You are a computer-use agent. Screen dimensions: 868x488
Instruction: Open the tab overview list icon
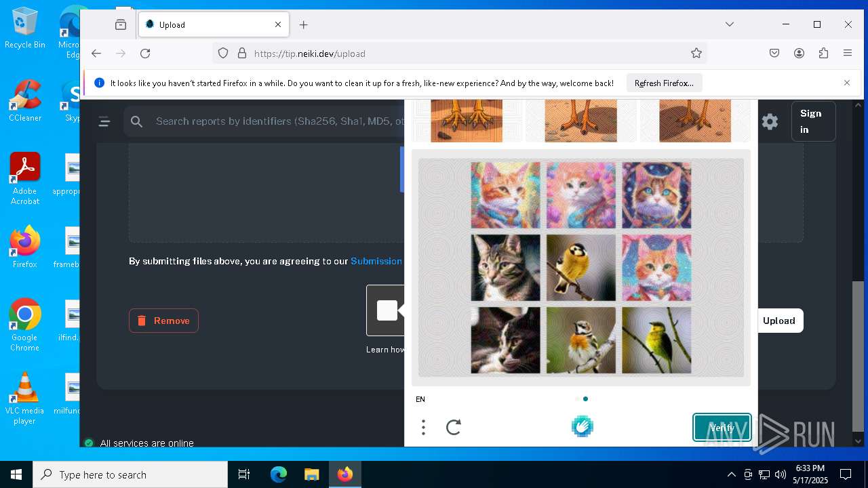pos(121,24)
